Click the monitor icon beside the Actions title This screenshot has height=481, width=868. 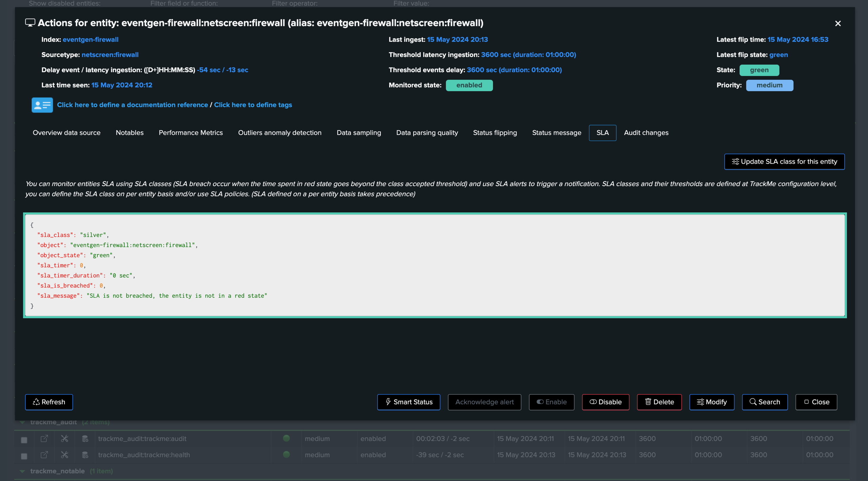[x=30, y=23]
